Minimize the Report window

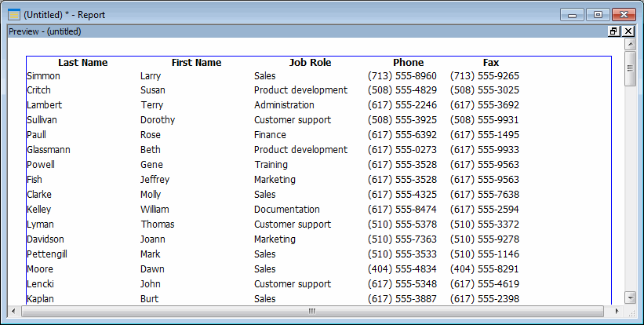(x=572, y=15)
